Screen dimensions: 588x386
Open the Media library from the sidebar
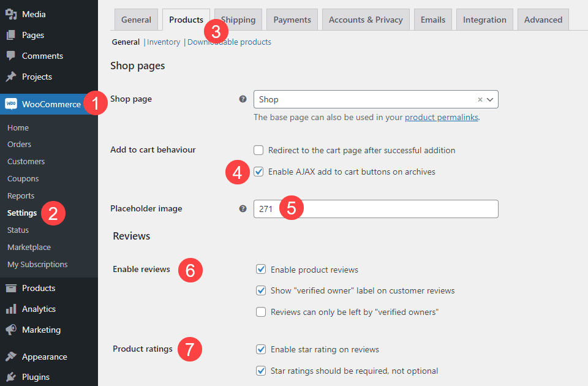click(12, 14)
